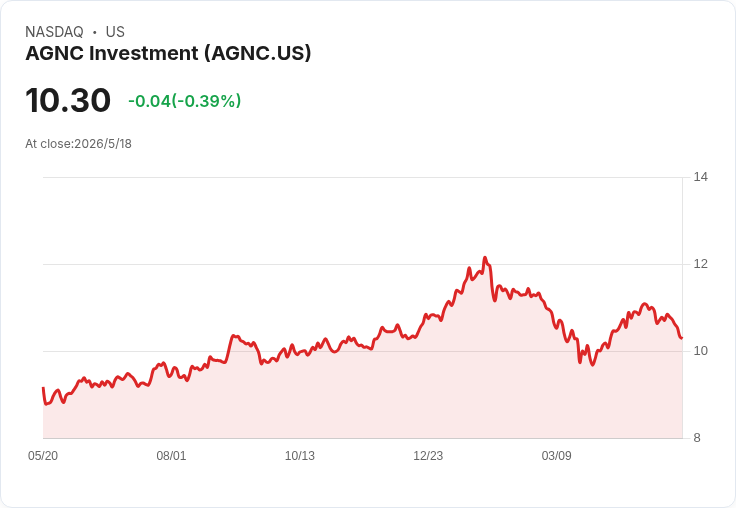This screenshot has width=736, height=508.
Task: Click the 03/09 date axis label
Action: pyautogui.click(x=557, y=456)
